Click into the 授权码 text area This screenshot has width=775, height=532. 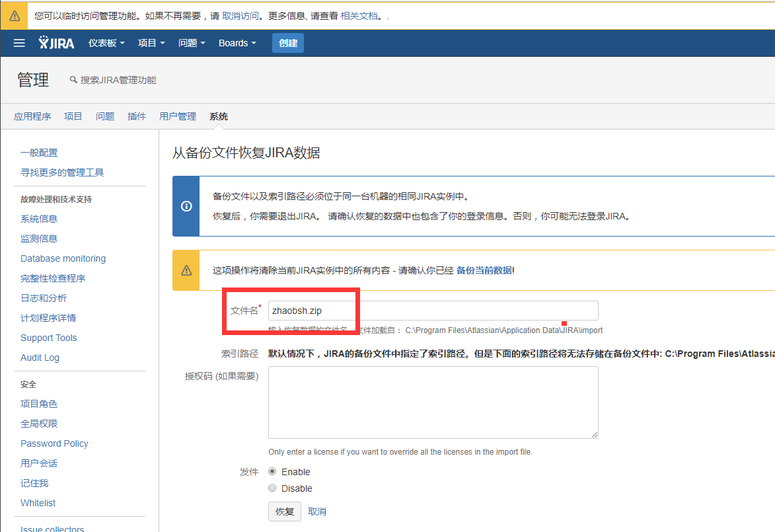pos(433,402)
